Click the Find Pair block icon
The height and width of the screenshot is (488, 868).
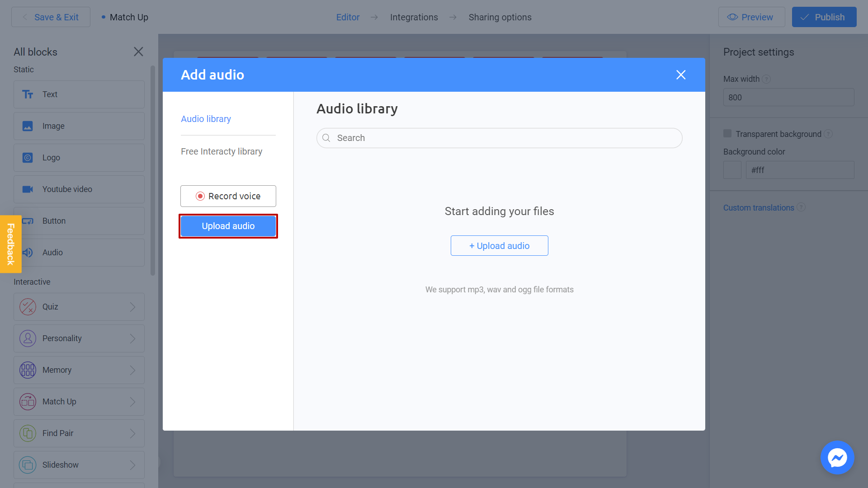[x=28, y=432]
